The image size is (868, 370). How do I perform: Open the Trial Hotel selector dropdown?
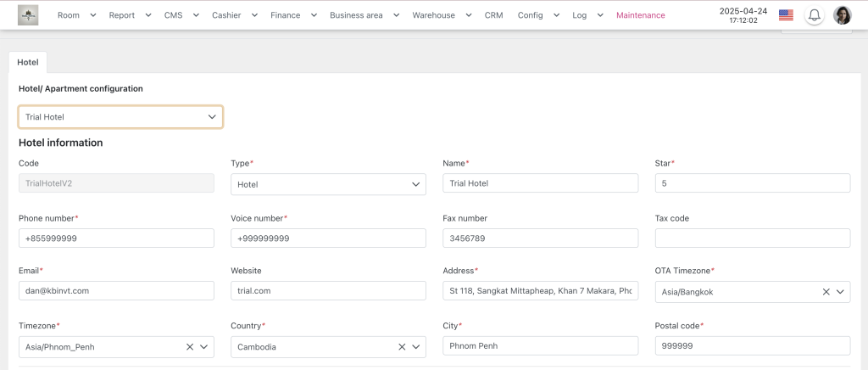(120, 117)
